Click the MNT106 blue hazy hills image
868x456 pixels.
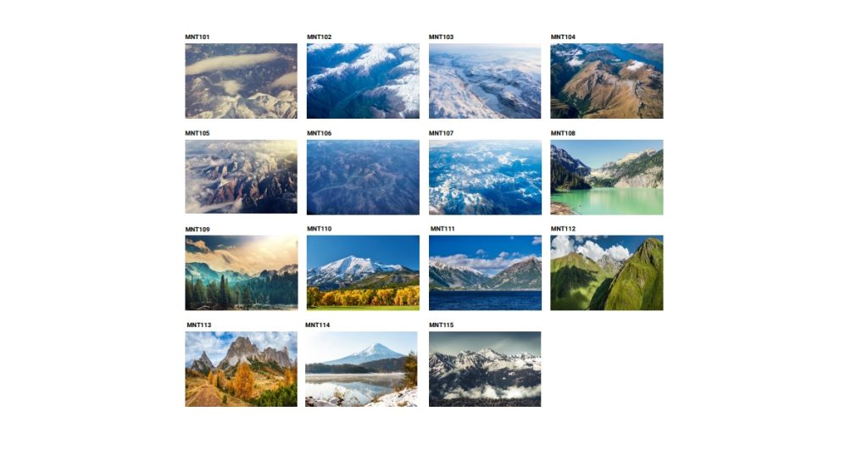pyautogui.click(x=363, y=177)
